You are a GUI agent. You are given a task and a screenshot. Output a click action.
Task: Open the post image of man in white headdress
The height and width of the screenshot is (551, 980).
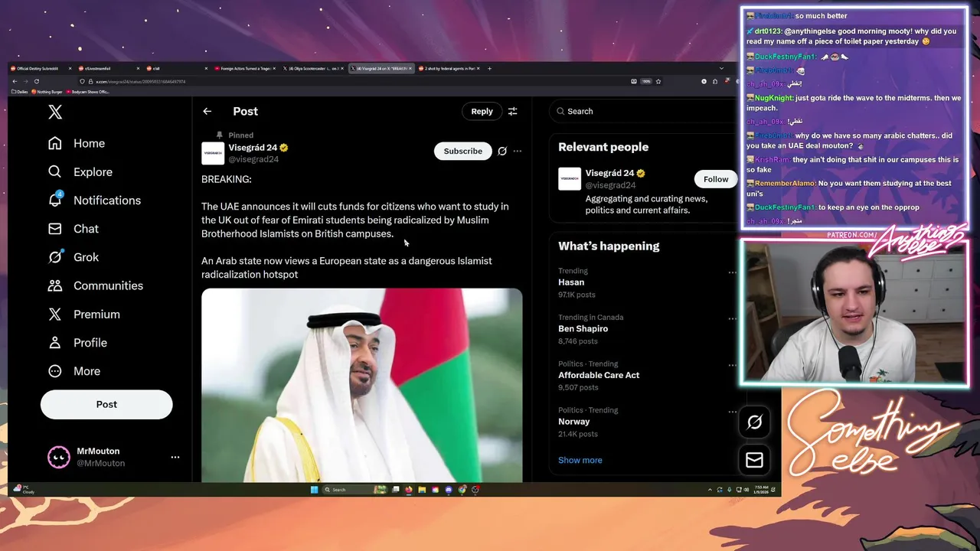361,385
